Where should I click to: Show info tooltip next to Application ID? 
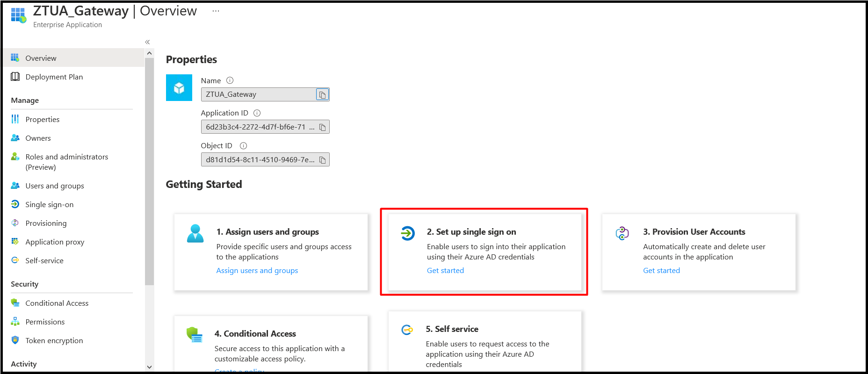pos(257,113)
